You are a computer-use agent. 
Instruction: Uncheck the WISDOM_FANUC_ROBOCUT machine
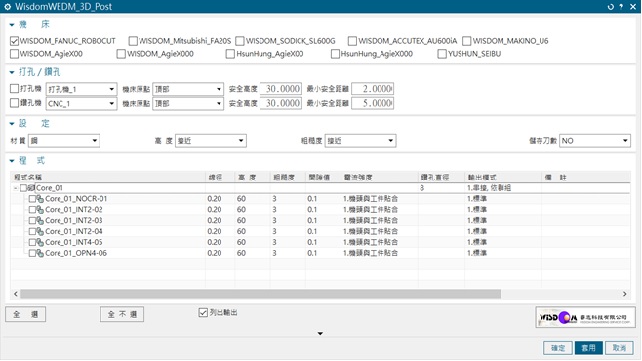pyautogui.click(x=14, y=41)
